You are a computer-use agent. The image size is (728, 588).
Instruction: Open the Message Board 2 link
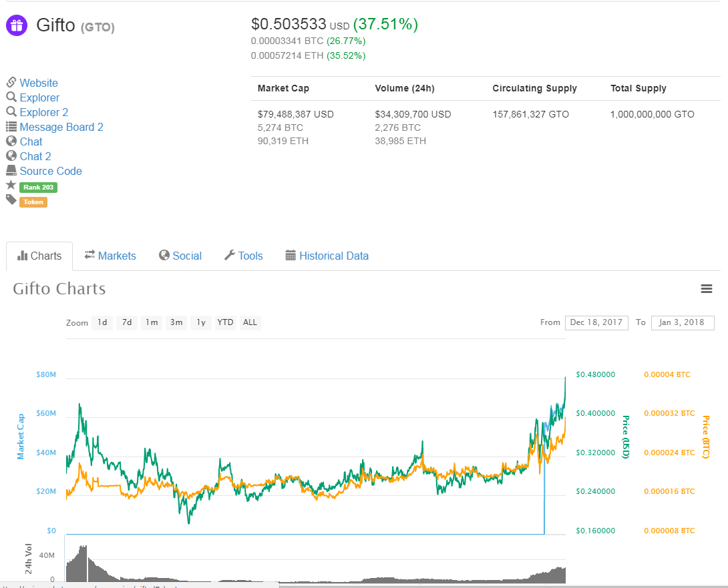61,127
